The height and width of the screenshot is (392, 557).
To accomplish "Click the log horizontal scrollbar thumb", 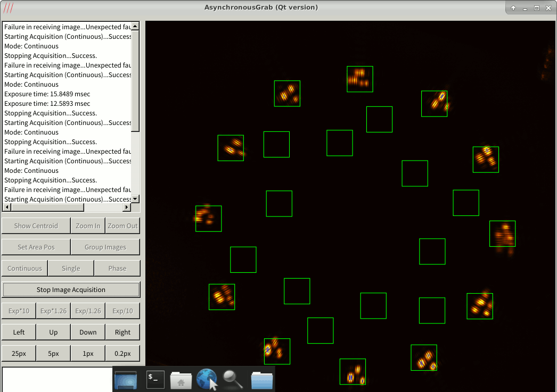I will pos(47,207).
